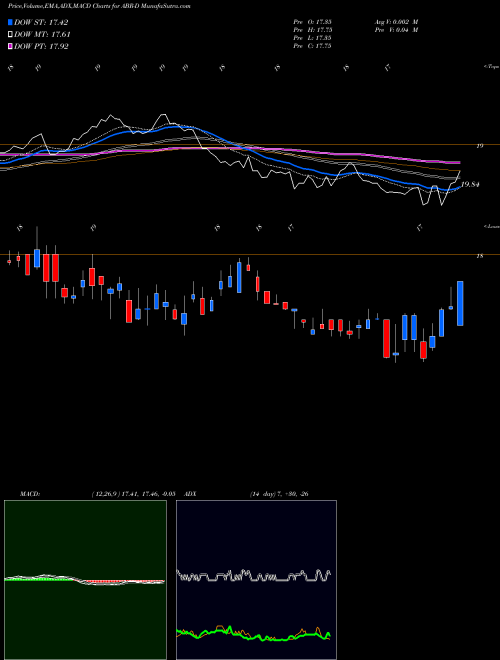Click the 'Avg V' average volume value

tap(396, 22)
